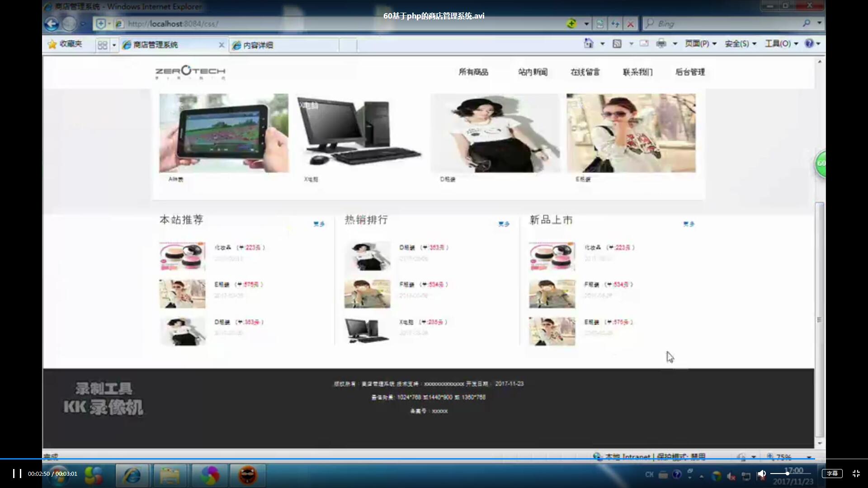The height and width of the screenshot is (488, 868).
Task: Click the IE forward arrow button
Action: pos(69,23)
